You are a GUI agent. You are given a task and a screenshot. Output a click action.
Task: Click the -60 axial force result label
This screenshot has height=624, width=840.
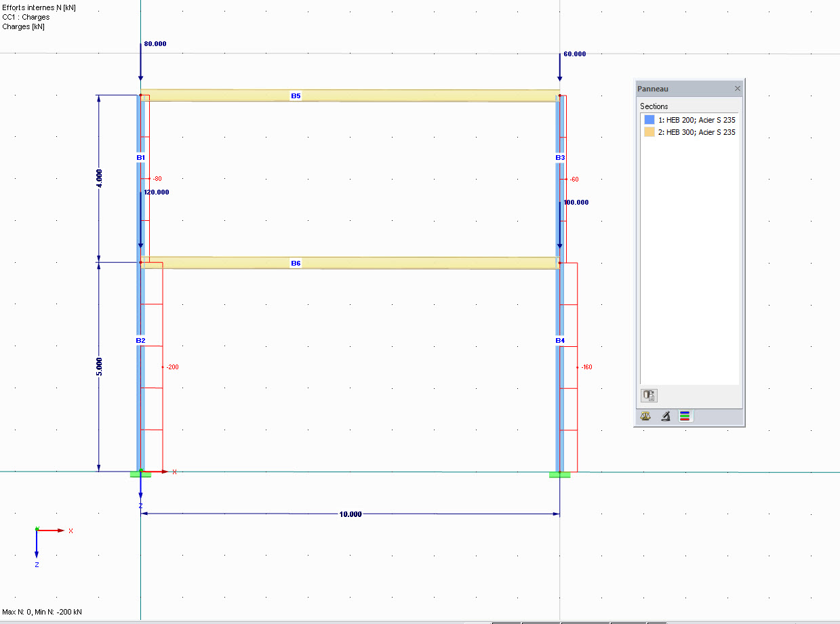click(x=574, y=180)
